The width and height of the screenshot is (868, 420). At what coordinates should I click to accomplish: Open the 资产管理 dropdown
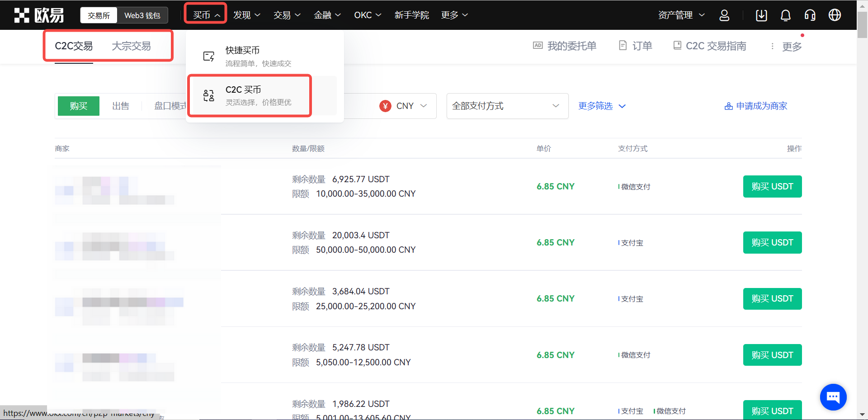click(681, 15)
